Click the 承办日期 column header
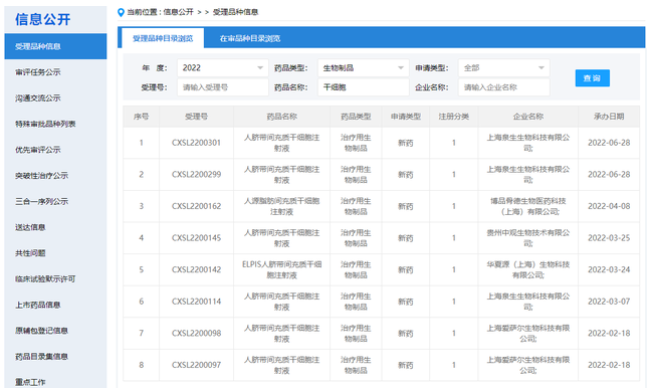 click(609, 116)
